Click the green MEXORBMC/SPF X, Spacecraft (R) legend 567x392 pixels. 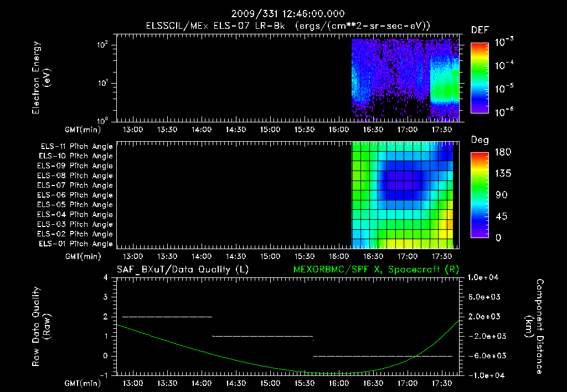(376, 270)
